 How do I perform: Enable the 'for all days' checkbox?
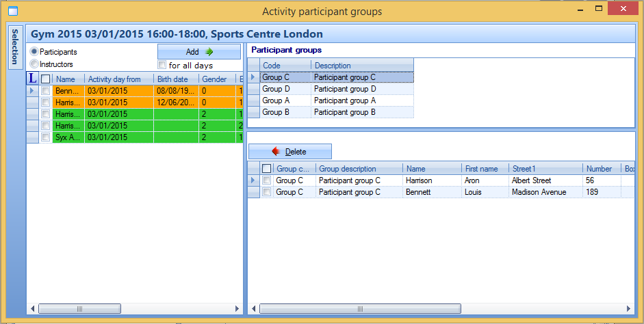tap(162, 65)
